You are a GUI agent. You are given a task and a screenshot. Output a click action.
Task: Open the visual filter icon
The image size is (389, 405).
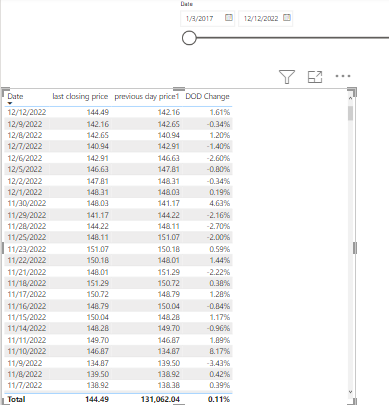point(287,77)
